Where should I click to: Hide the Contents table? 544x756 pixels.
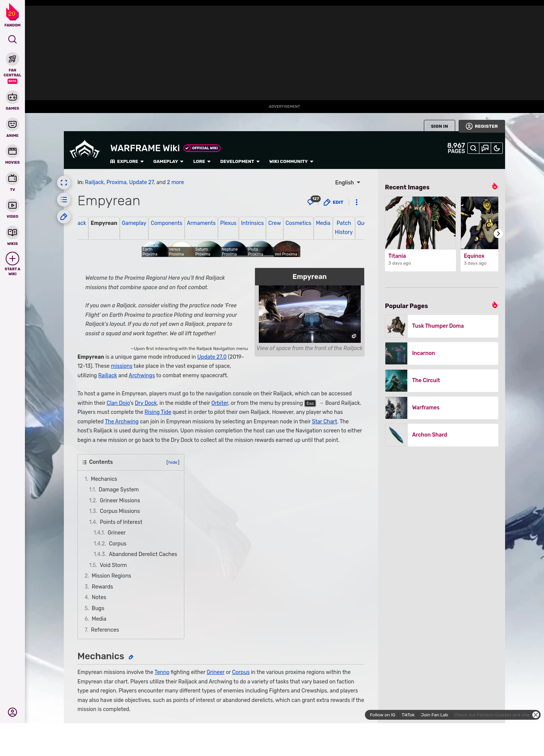point(173,462)
